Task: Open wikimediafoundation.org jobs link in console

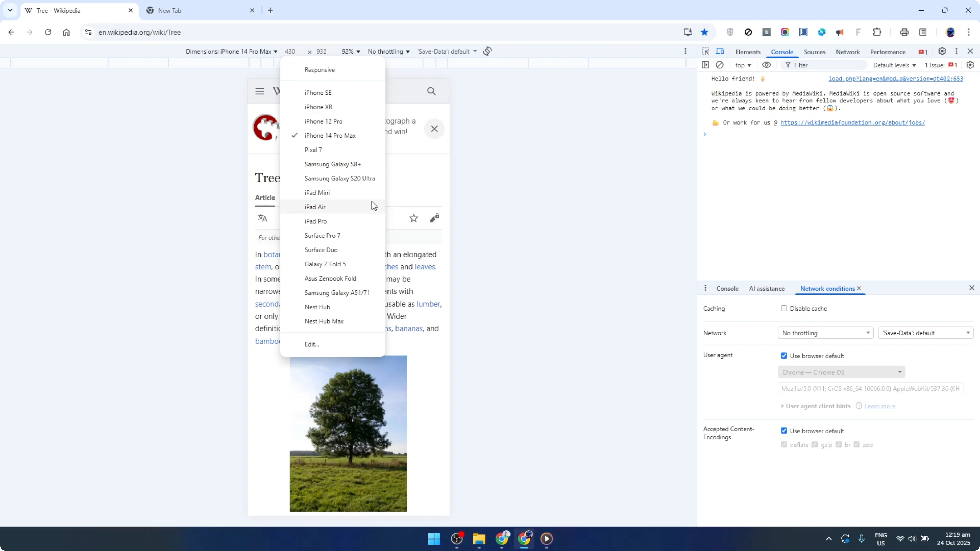Action: [x=852, y=122]
